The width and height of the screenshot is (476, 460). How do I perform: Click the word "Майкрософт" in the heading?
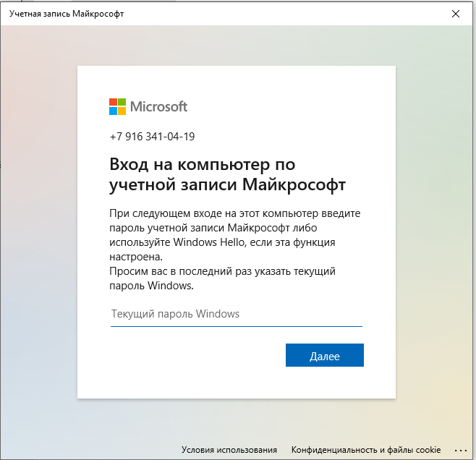click(294, 184)
